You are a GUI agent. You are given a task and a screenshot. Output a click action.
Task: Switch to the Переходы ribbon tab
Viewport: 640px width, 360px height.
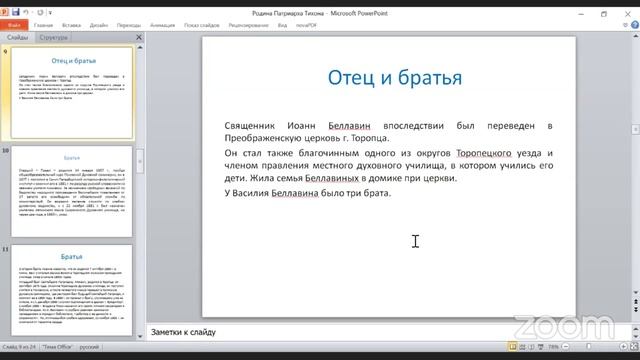(x=129, y=25)
